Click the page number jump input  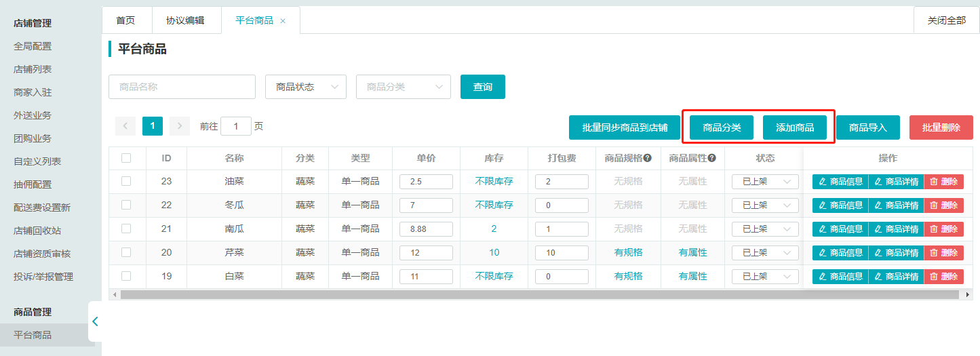(236, 126)
